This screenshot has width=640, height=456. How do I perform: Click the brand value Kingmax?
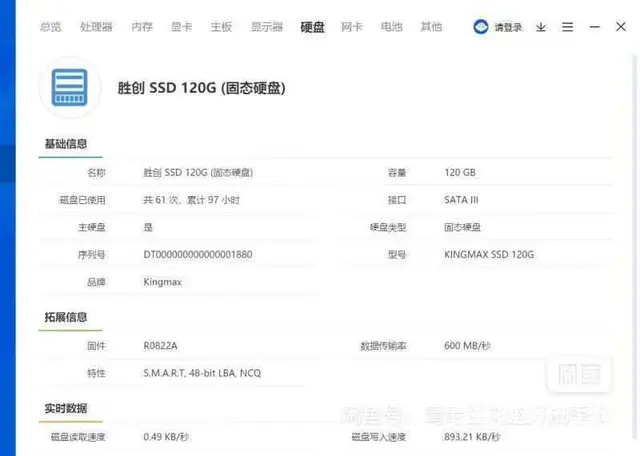(x=162, y=282)
